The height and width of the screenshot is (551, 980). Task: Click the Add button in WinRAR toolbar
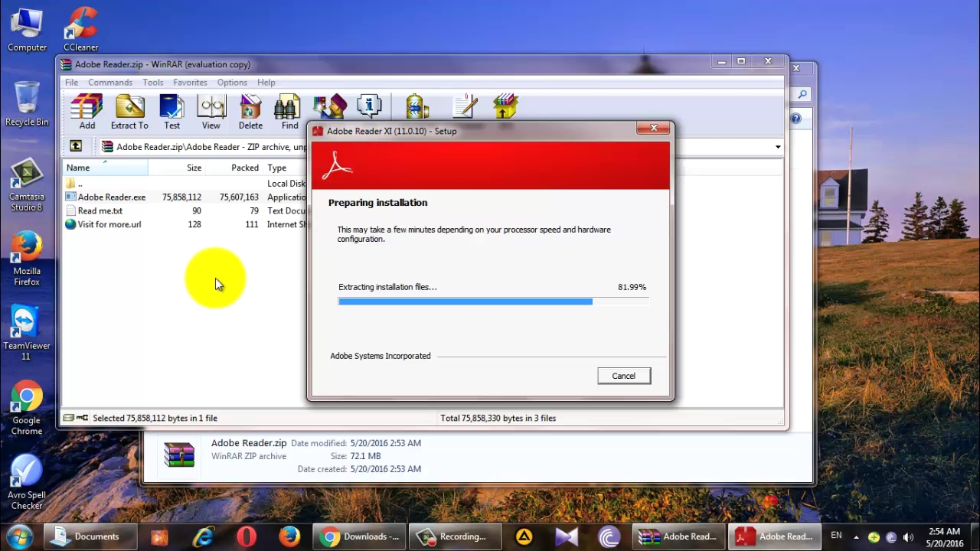tap(87, 112)
